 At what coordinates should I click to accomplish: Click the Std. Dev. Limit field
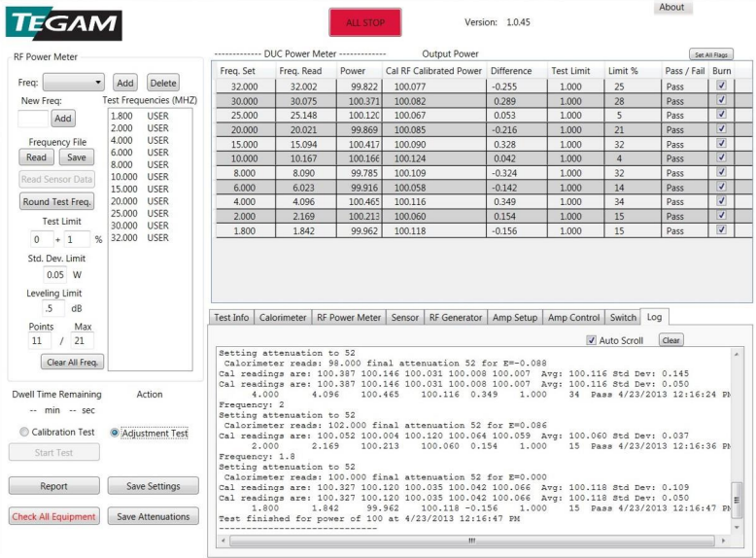pyautogui.click(x=55, y=275)
